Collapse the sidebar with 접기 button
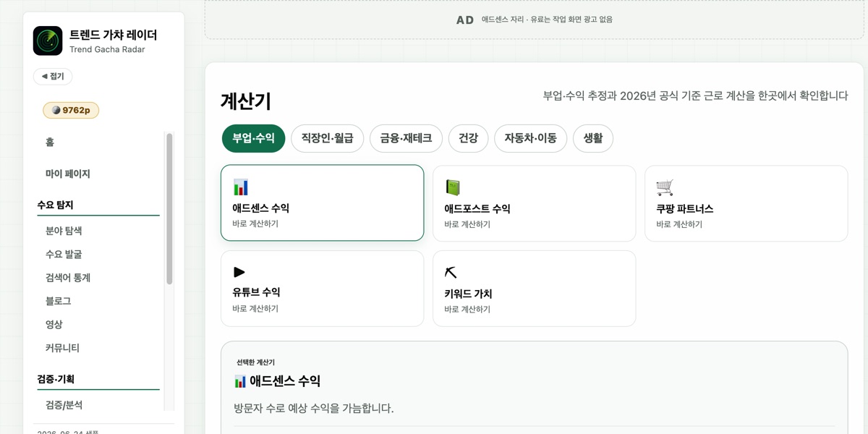 (x=53, y=77)
